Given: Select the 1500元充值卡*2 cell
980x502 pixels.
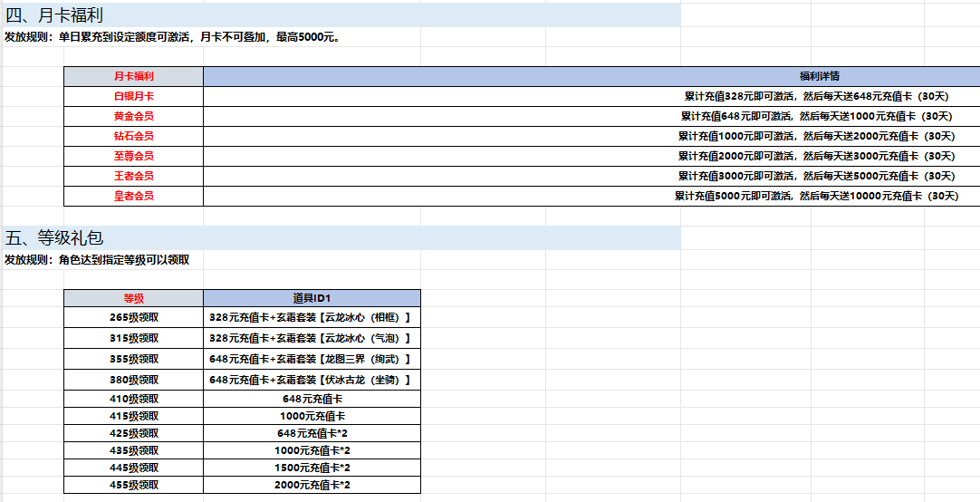Looking at the screenshot, I should click(x=312, y=468).
